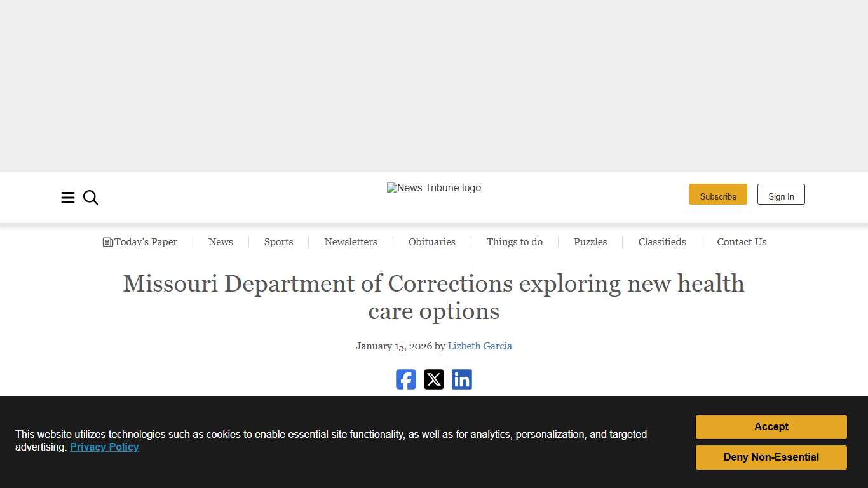Viewport: 868px width, 488px height.
Task: Browse the Obituaries section
Action: (432, 242)
